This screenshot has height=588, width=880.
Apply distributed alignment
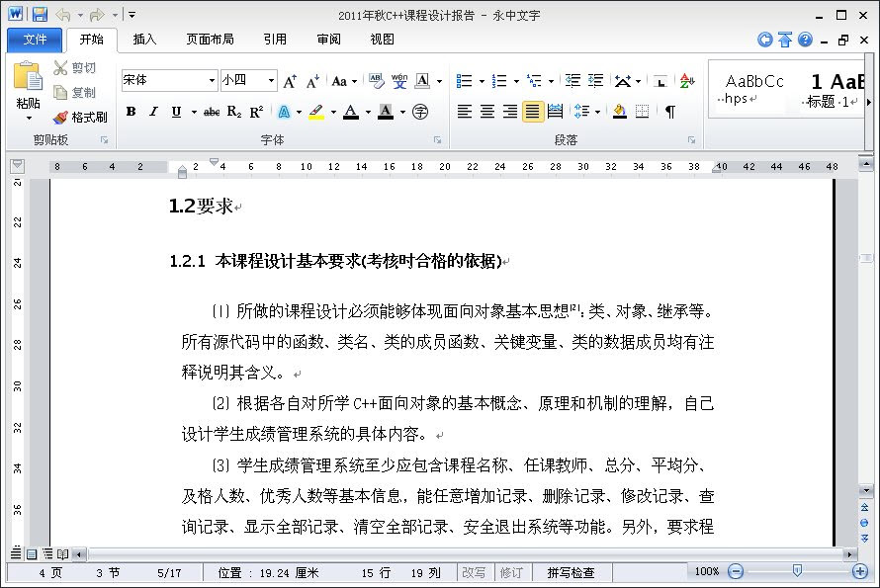click(555, 112)
